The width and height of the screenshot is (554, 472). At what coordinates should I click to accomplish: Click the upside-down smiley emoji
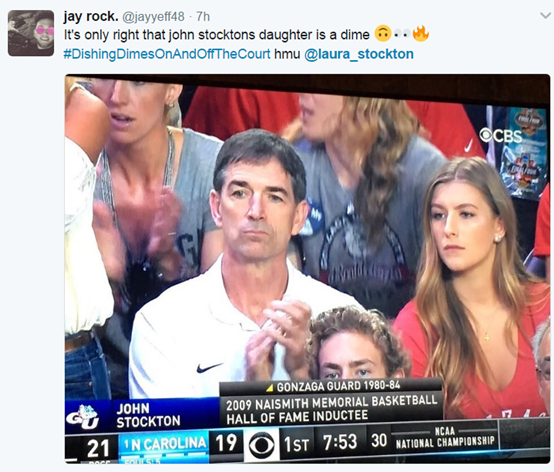click(x=382, y=34)
